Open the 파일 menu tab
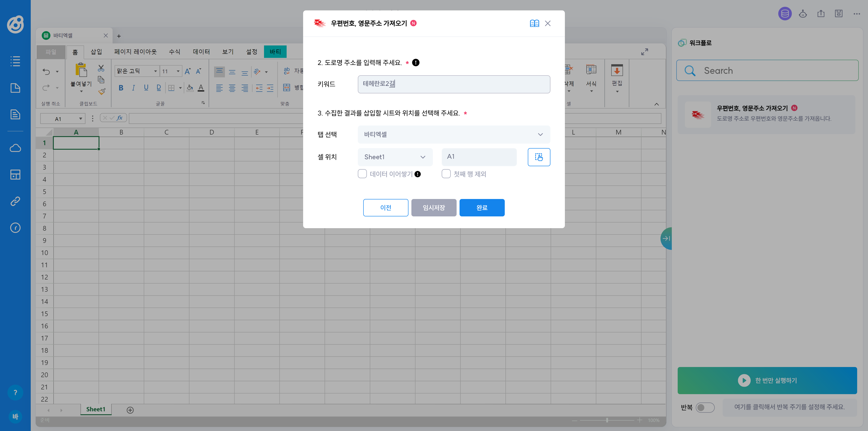Viewport: 868px width, 431px height. [51, 52]
